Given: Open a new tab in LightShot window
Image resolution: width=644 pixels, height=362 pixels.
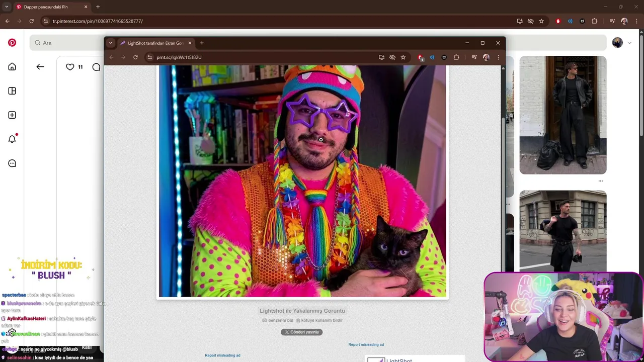Looking at the screenshot, I should point(202,43).
